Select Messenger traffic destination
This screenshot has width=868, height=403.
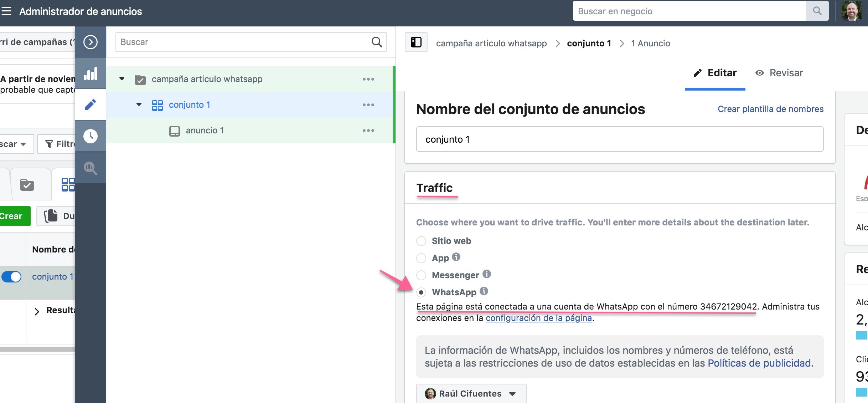(421, 275)
